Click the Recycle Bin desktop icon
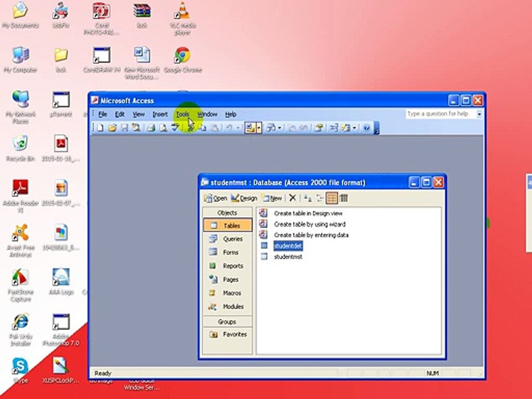The width and height of the screenshot is (532, 399). point(21,144)
